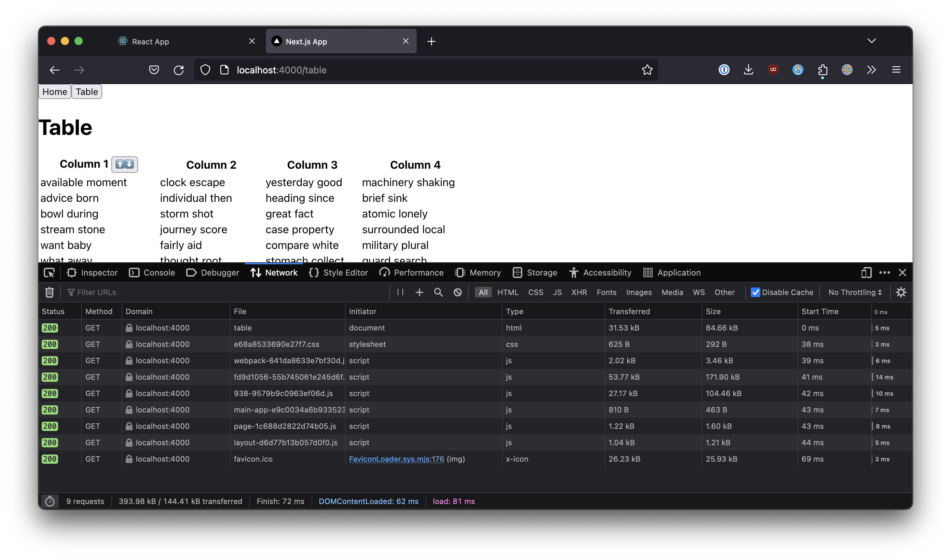Open the downloads panel
This screenshot has width=951, height=560.
point(748,70)
